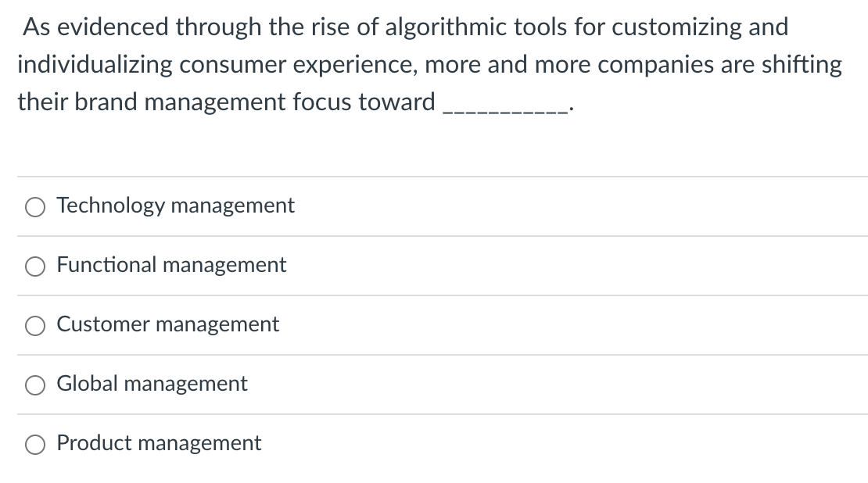868x483 pixels.
Task: Click the empty circle beside Global management
Action: coord(34,385)
